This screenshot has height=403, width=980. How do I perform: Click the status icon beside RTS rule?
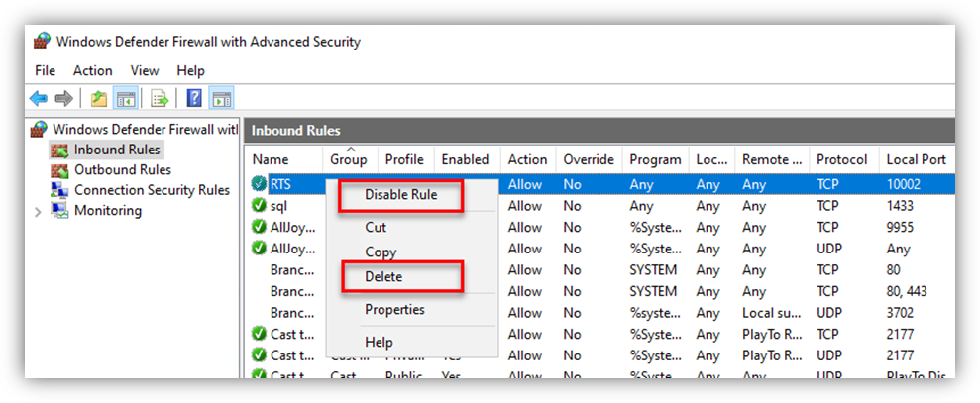259,184
